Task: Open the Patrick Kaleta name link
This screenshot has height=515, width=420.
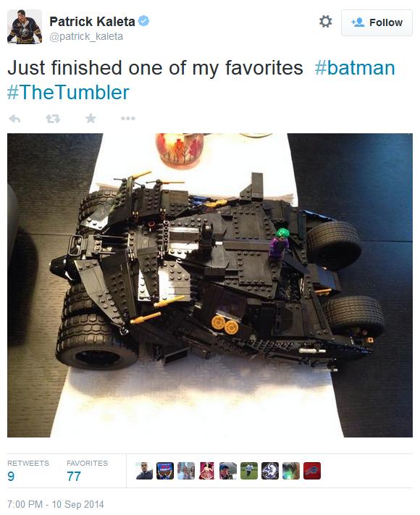Action: point(92,22)
